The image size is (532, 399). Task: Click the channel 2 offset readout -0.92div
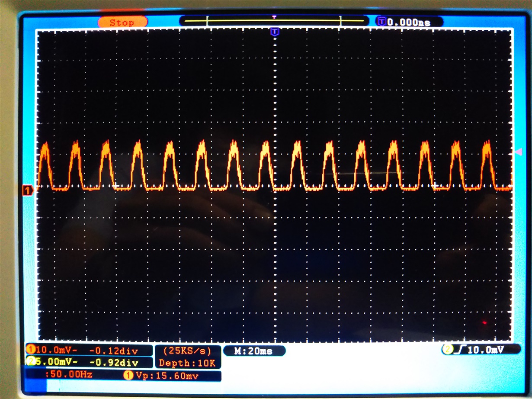point(113,362)
